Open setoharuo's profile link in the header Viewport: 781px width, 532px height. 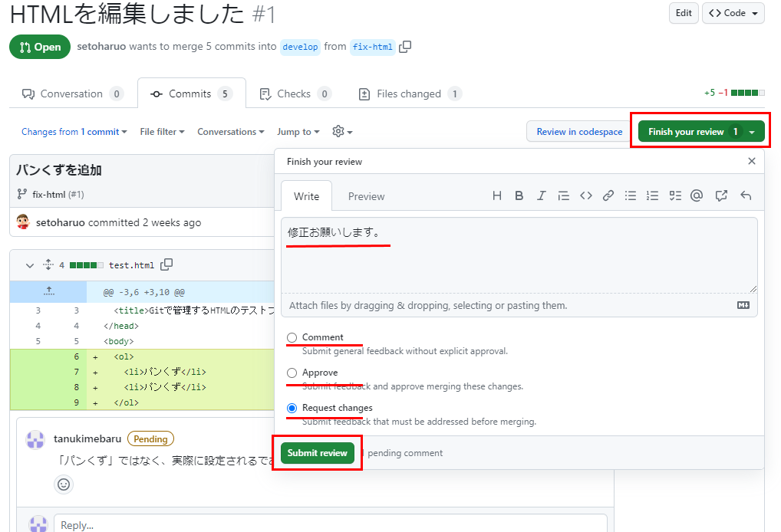[x=101, y=46]
